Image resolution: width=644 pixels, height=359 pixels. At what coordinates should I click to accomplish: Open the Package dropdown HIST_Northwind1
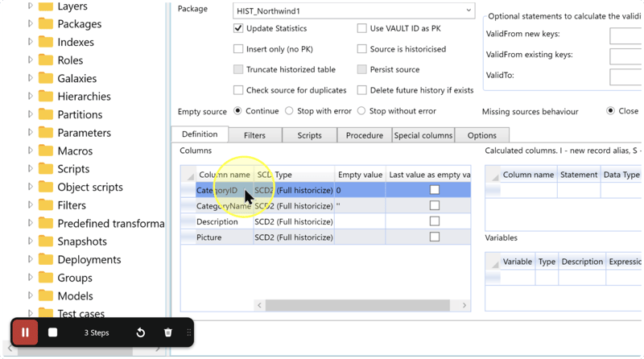353,10
